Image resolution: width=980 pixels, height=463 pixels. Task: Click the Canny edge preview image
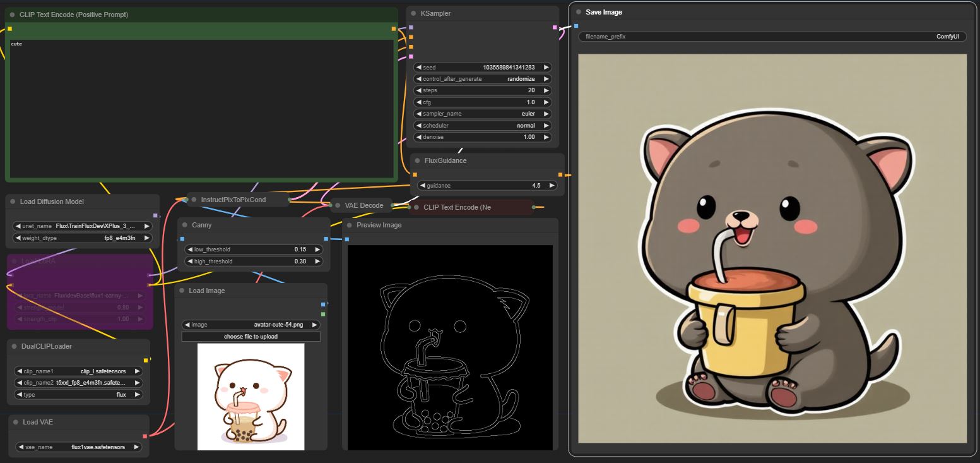point(450,347)
